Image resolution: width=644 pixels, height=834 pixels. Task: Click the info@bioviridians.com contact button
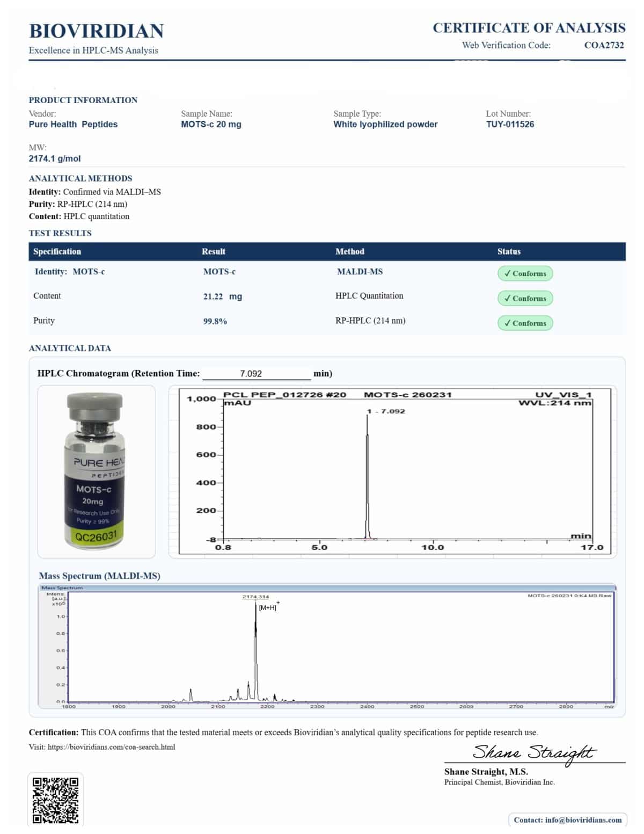567,820
